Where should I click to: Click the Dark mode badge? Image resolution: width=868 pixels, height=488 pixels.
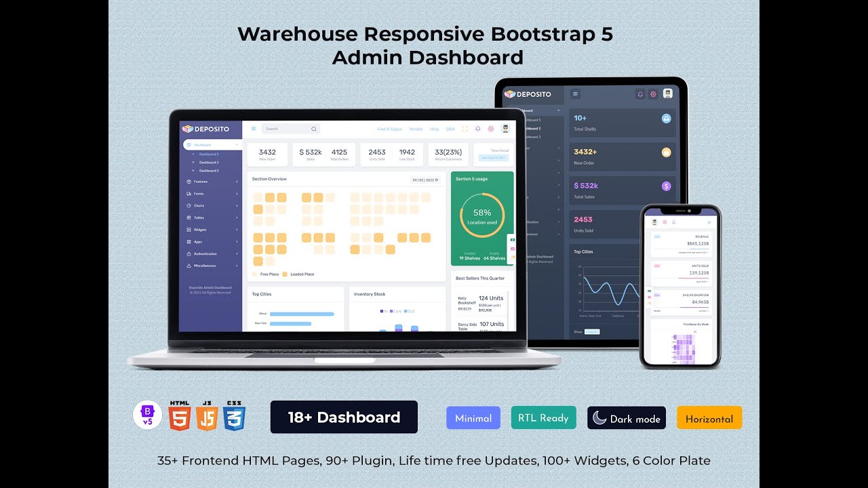coord(627,418)
